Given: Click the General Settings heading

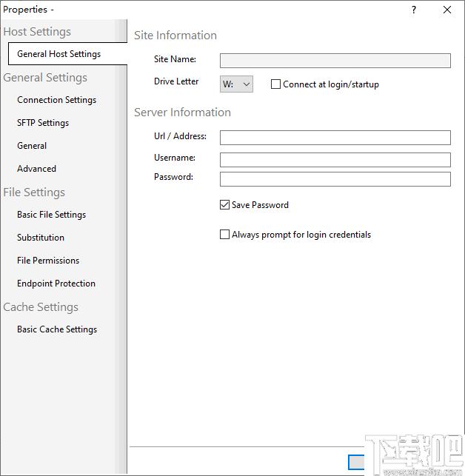Looking at the screenshot, I should click(x=45, y=78).
